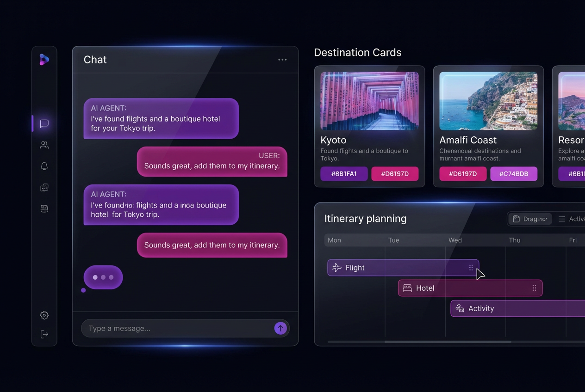585x392 pixels.
Task: Open the messages gallery icon below the bell
Action: coord(44,187)
